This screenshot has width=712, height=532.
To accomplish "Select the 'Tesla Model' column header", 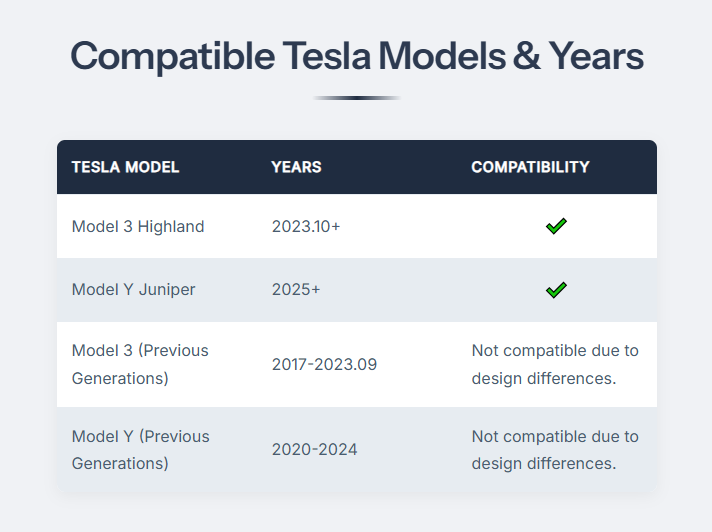I will tap(125, 167).
